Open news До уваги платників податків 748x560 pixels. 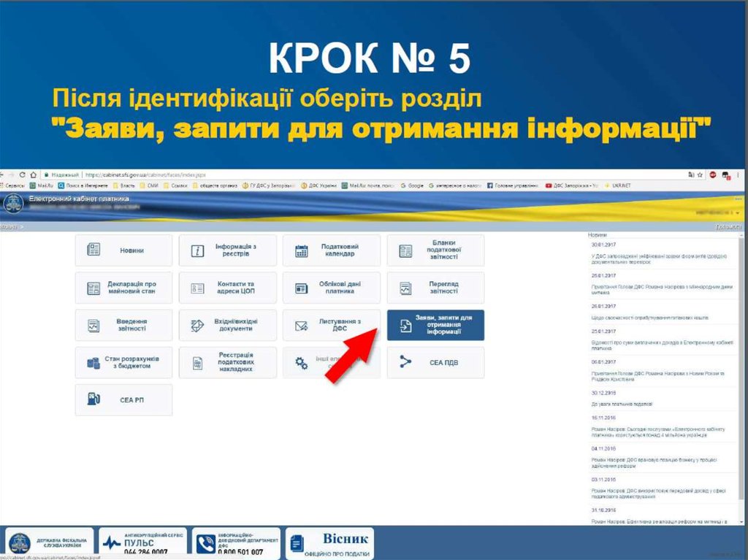(x=622, y=404)
